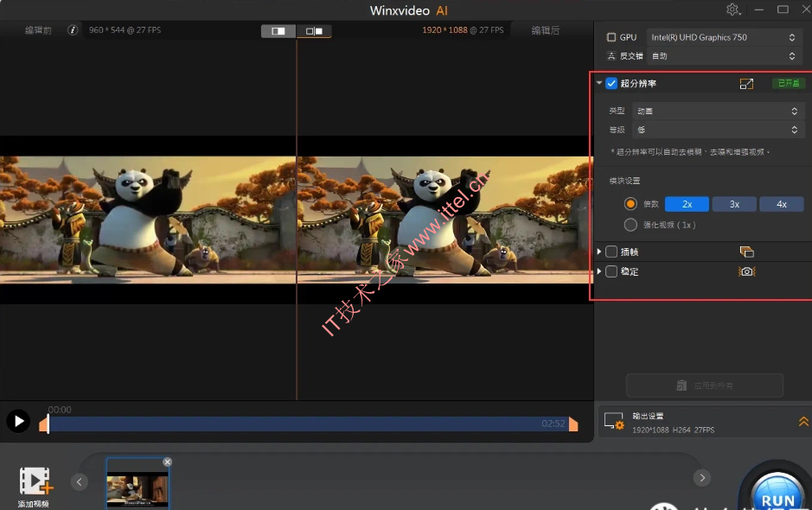This screenshot has width=812, height=510.
Task: Click the GPU chip icon
Action: coord(611,37)
